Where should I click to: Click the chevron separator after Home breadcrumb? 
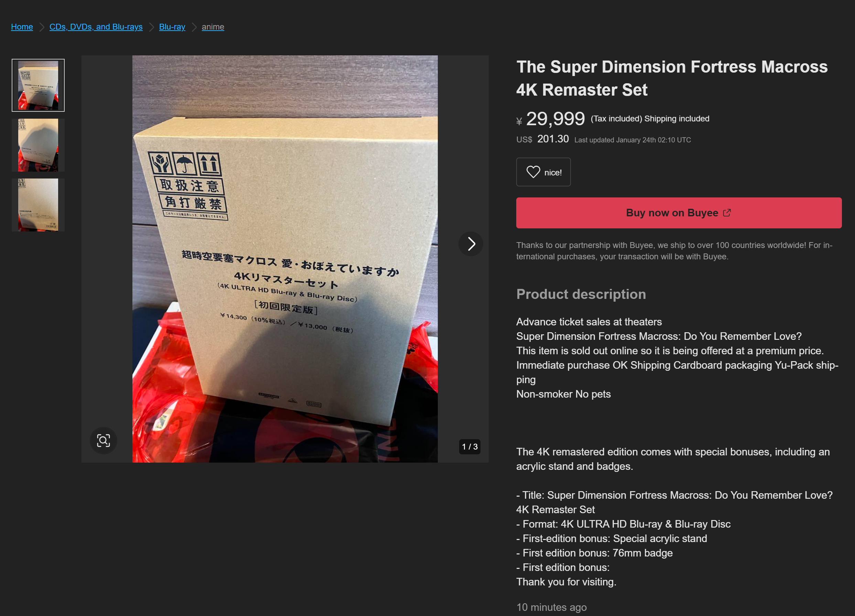(x=42, y=27)
